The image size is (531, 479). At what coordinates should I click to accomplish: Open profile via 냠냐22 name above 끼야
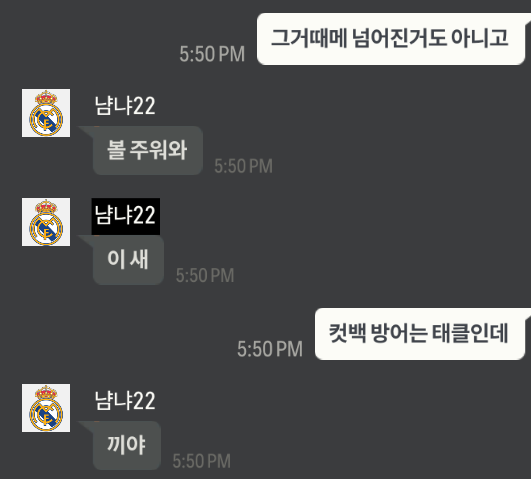125,401
